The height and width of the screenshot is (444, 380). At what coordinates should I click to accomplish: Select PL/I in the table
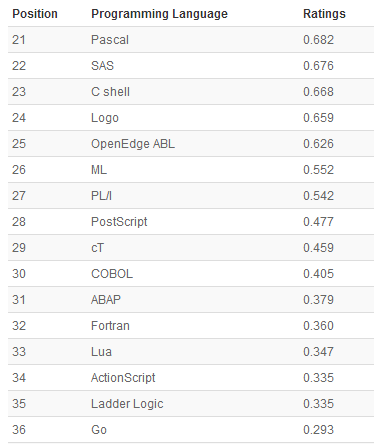pyautogui.click(x=101, y=196)
